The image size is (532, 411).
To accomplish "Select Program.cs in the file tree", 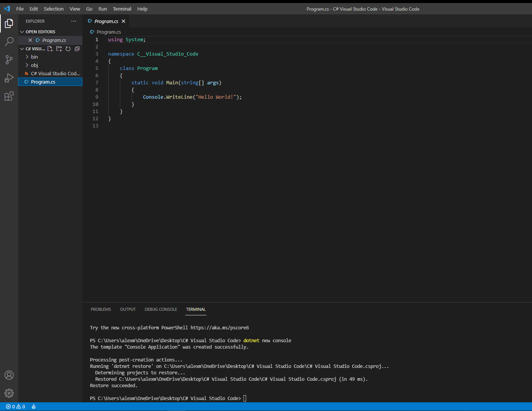I will 50,82.
